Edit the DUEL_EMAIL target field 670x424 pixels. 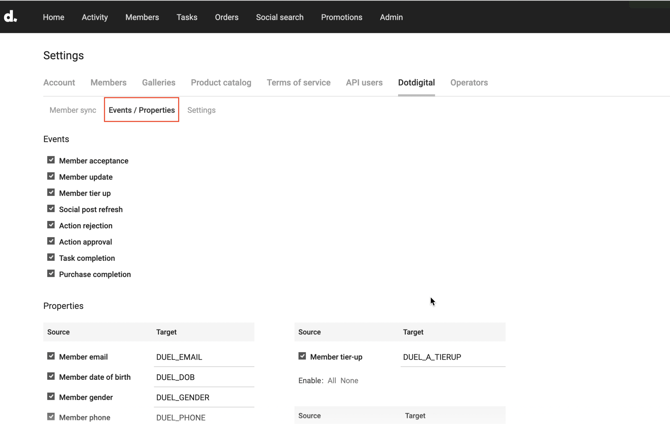coord(203,357)
